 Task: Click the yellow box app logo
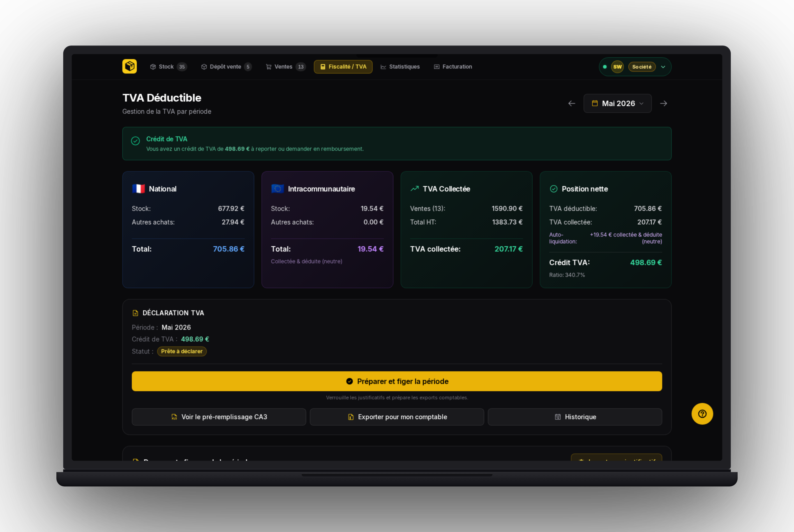[x=129, y=66]
